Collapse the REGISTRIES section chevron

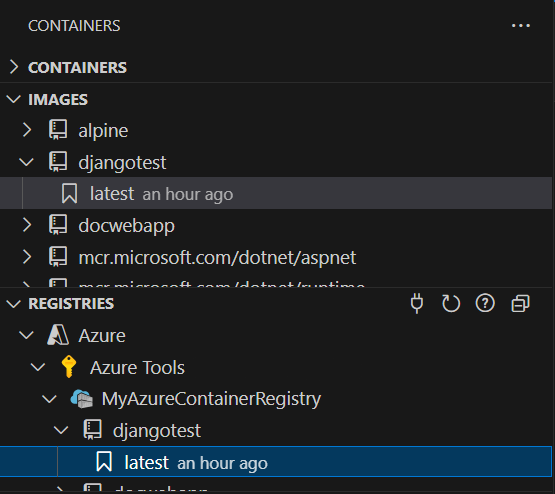(14, 304)
